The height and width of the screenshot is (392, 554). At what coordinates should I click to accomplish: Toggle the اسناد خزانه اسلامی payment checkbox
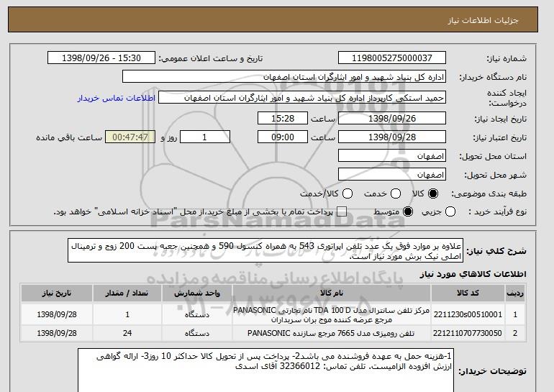342,211
